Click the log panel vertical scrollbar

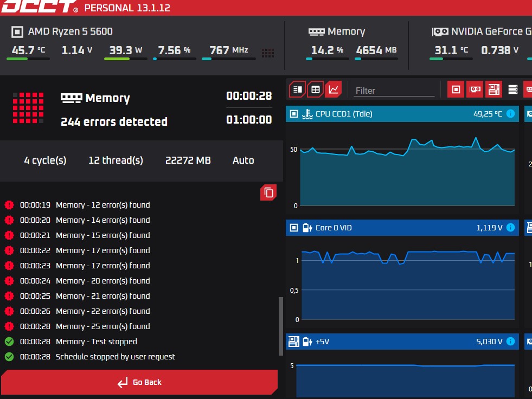pos(280,326)
